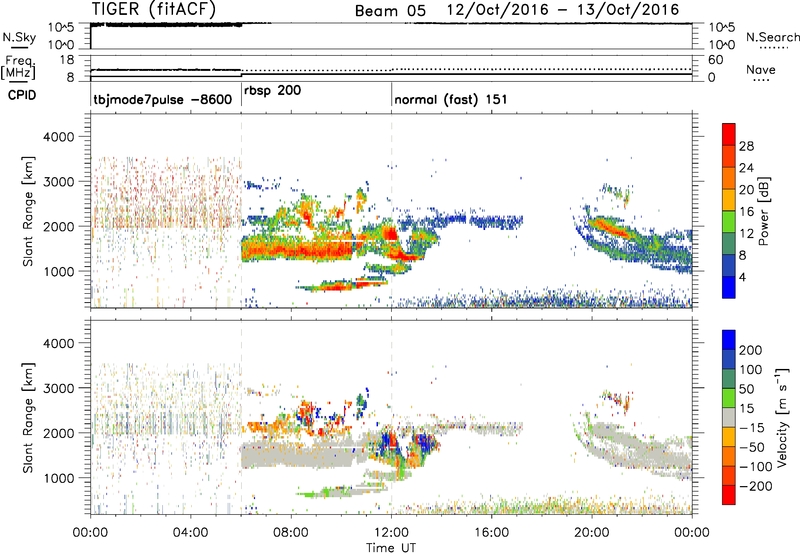Image resolution: width=800 pixels, height=554 pixels.
Task: Click the N.Sky legend label
Action: pyautogui.click(x=19, y=37)
